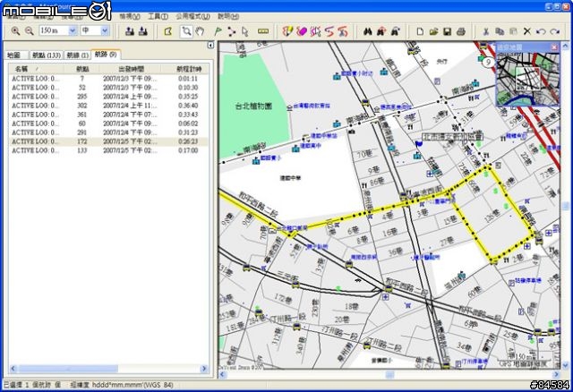The height and width of the screenshot is (392, 573).
Task: Select the hand pan tool
Action: pyautogui.click(x=200, y=31)
